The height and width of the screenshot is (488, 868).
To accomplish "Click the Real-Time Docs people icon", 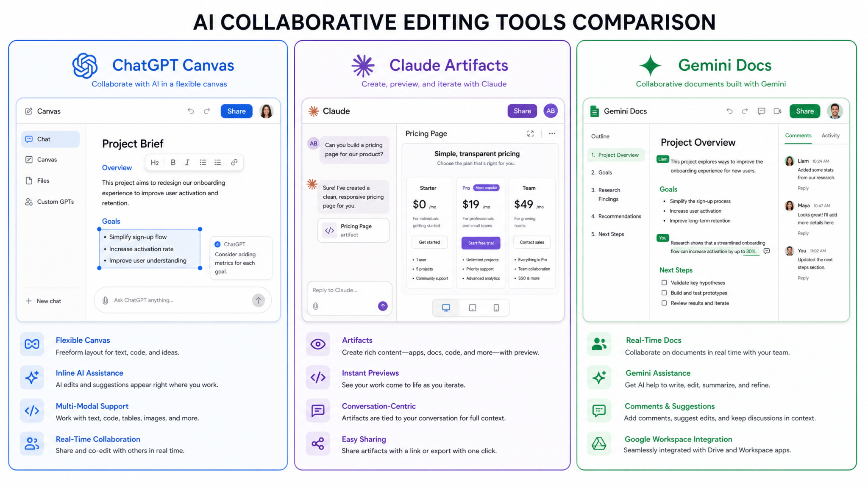I will (599, 344).
